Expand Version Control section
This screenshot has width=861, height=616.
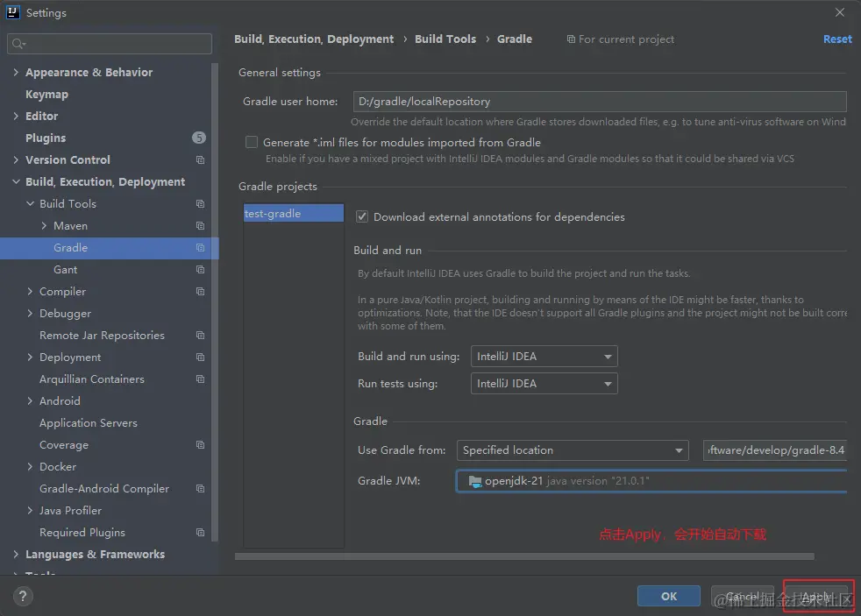(16, 160)
